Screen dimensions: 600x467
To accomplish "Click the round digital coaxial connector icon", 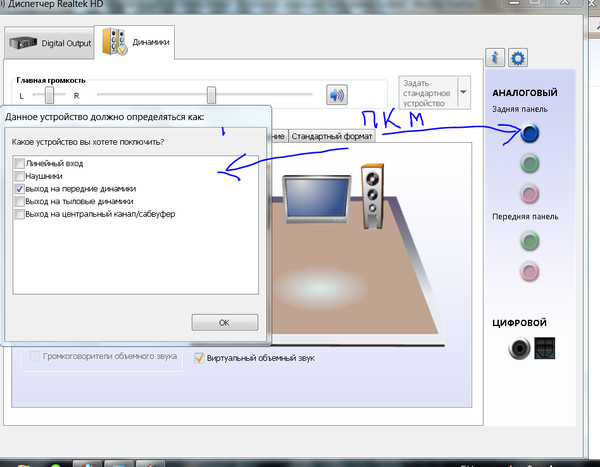I will point(519,348).
